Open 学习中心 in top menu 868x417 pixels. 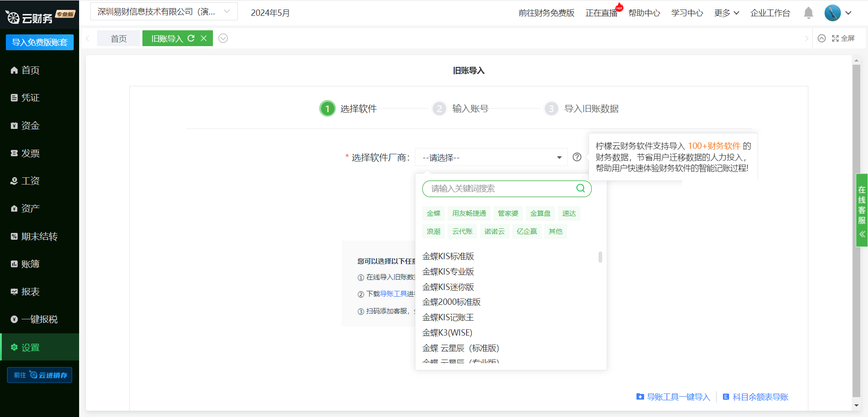687,13
